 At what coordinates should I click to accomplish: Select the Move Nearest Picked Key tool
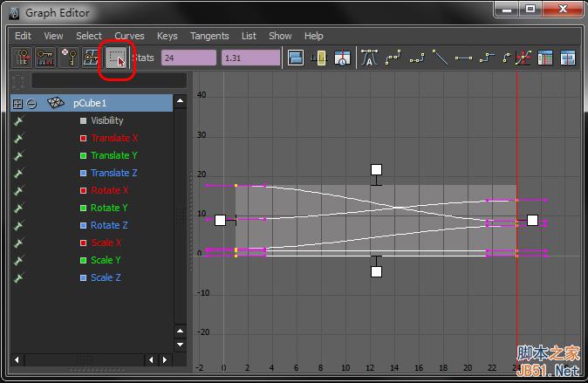pyautogui.click(x=22, y=58)
